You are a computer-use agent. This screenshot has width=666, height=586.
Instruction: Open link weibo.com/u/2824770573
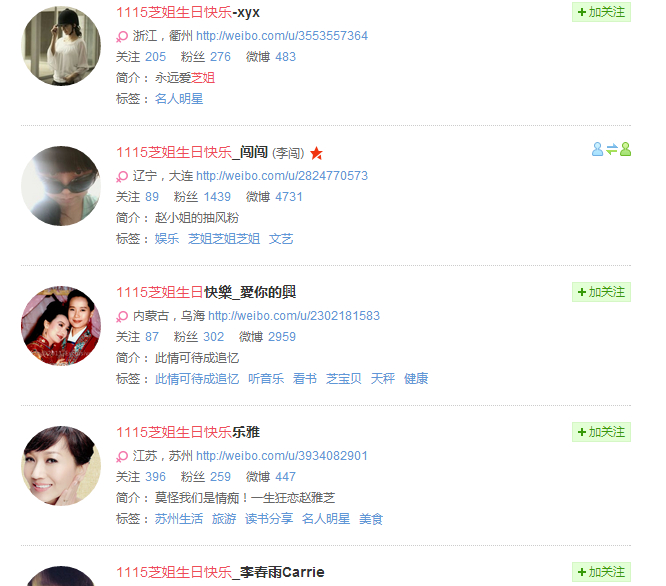click(x=282, y=176)
